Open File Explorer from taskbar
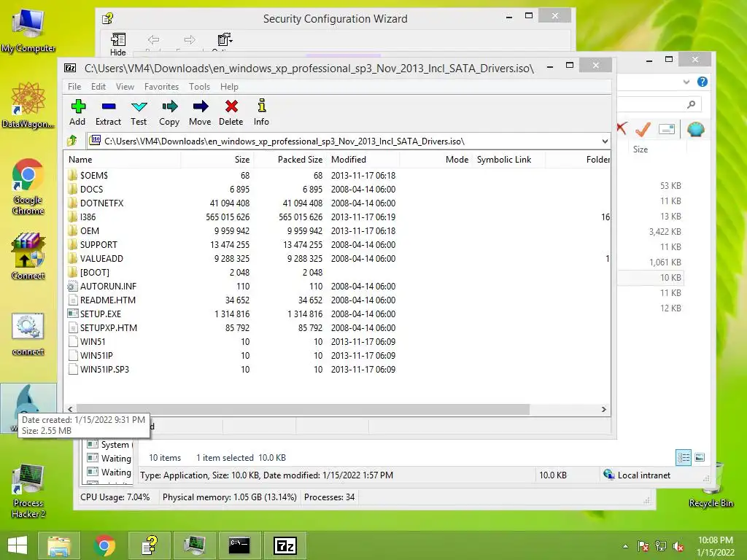This screenshot has width=747, height=560. pyautogui.click(x=59, y=545)
